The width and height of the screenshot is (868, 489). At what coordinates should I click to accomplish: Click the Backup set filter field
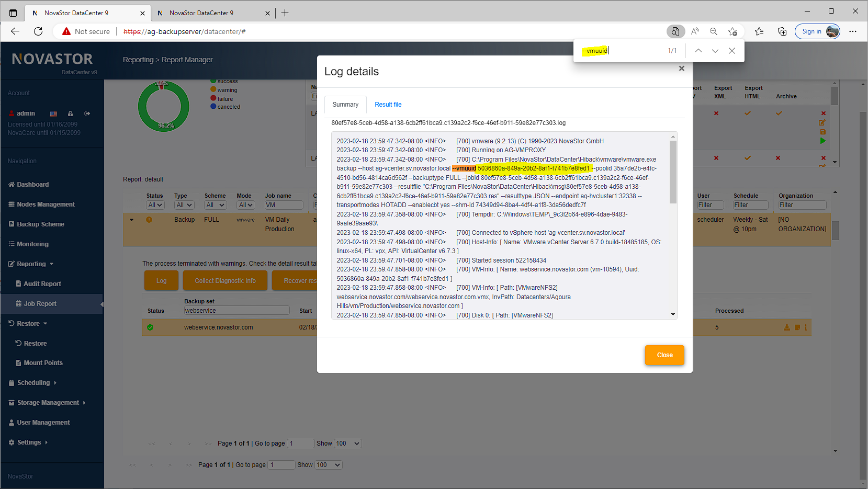[236, 311]
